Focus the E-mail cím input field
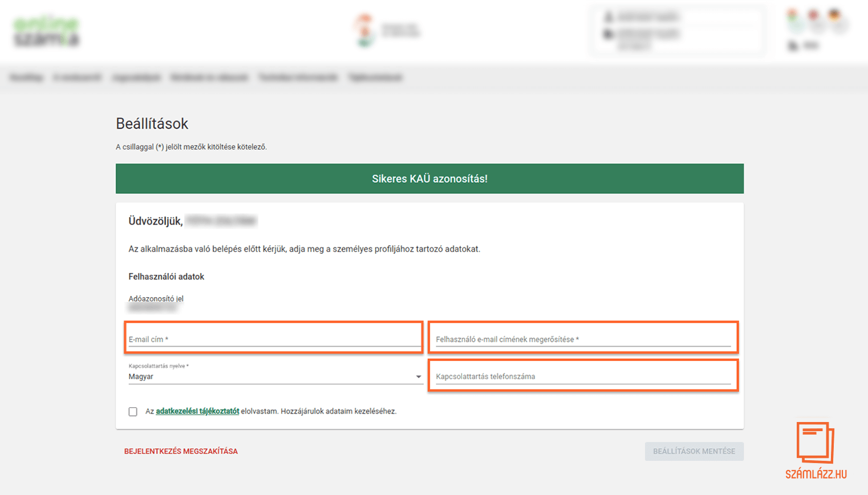Screen dimensions: 868x495 click(x=274, y=339)
